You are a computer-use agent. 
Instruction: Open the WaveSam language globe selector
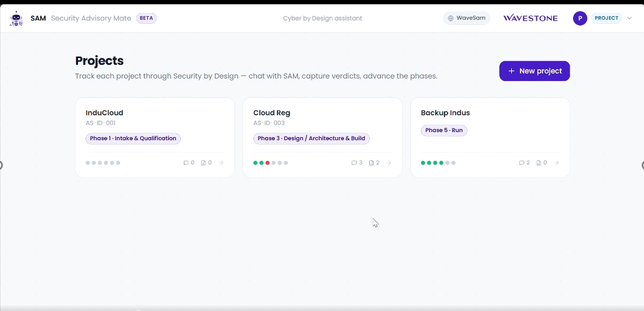(466, 18)
